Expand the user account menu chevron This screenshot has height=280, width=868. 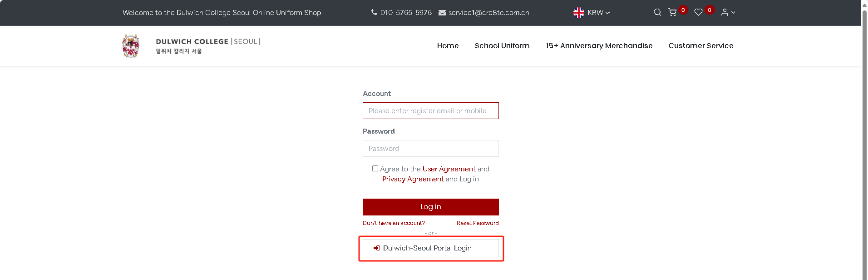click(733, 13)
